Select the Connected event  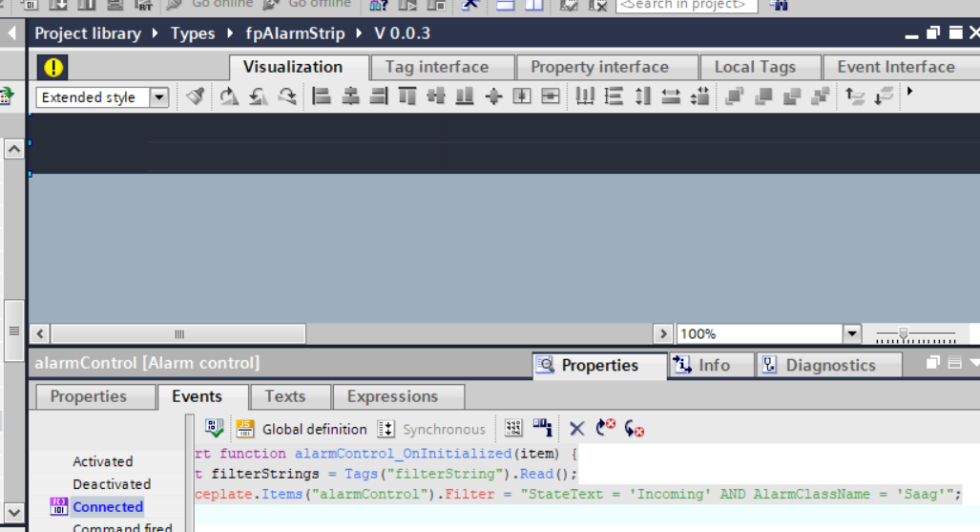tap(108, 507)
